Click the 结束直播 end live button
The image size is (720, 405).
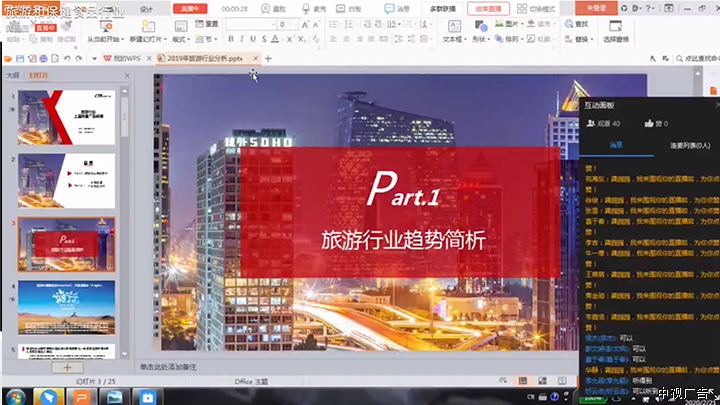(488, 9)
